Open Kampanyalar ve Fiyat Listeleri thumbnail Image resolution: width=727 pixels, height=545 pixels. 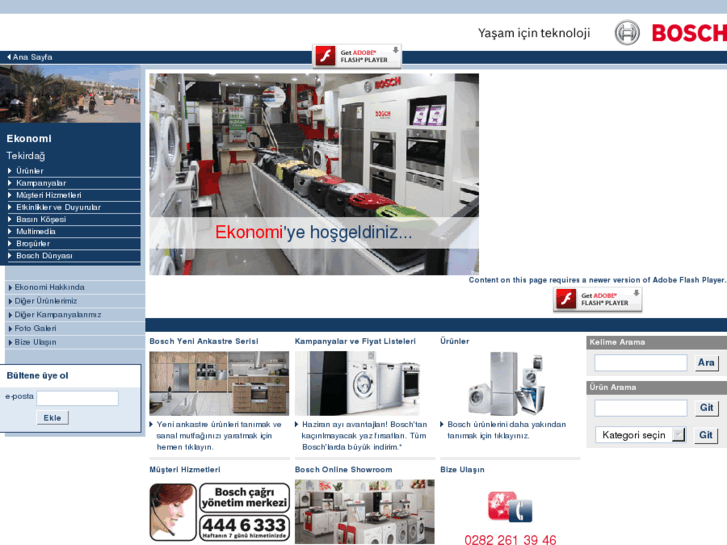(357, 383)
